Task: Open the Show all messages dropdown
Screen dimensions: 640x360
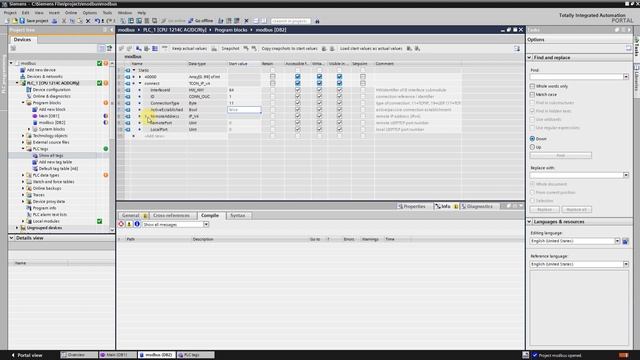Action: 206,224
